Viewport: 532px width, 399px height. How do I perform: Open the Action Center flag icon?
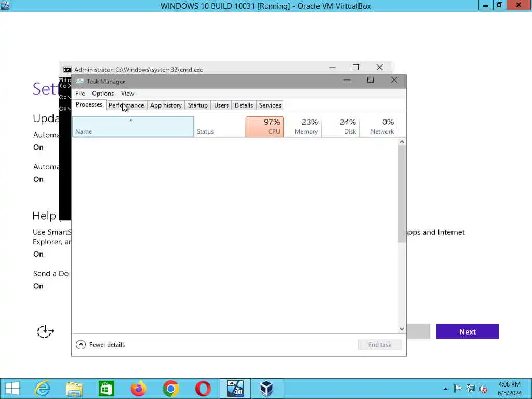tap(458, 389)
